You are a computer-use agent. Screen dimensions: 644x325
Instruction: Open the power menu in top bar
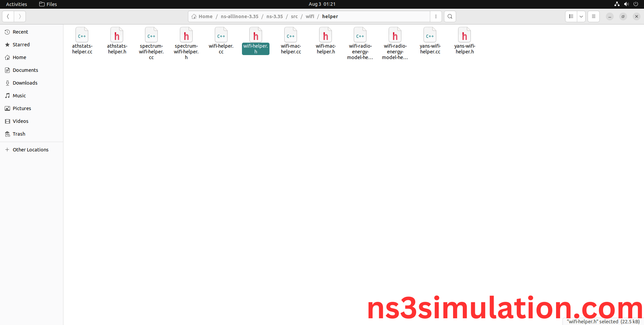(636, 4)
